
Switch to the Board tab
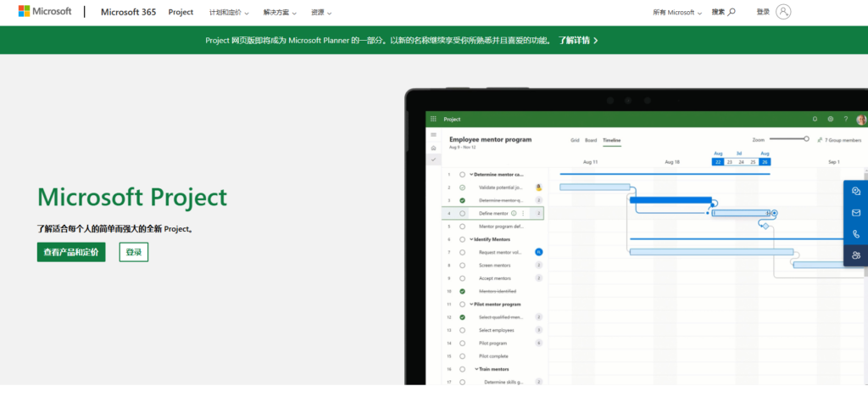point(591,140)
